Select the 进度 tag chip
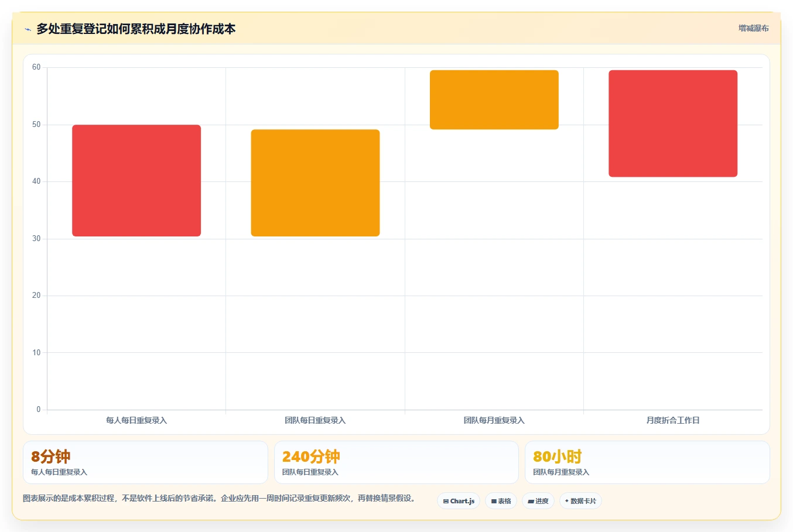793x532 pixels. 538,501
